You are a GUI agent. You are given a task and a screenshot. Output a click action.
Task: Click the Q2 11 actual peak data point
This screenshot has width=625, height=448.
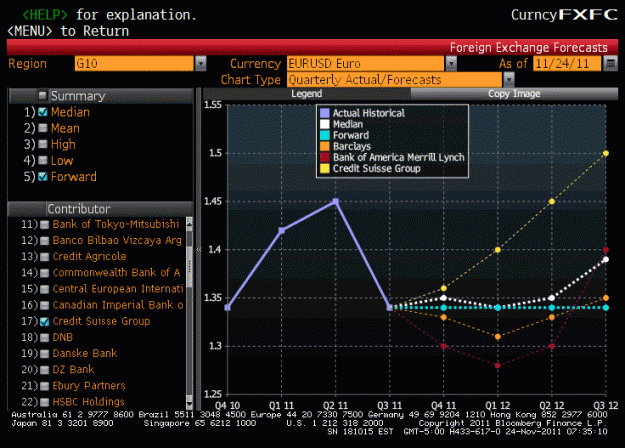coord(336,202)
